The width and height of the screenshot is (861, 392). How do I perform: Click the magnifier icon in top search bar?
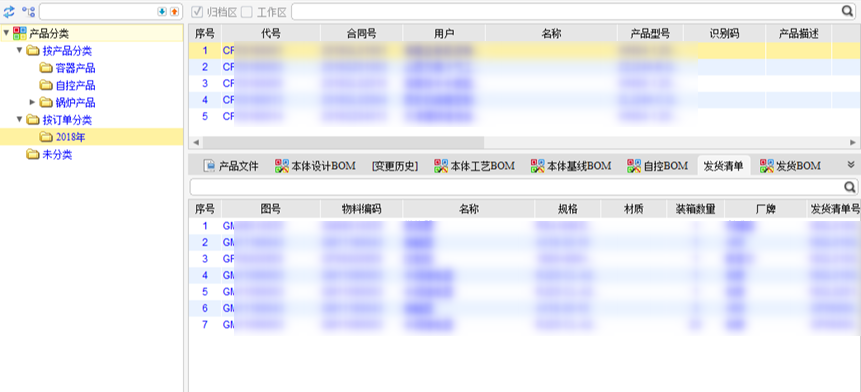(x=848, y=11)
